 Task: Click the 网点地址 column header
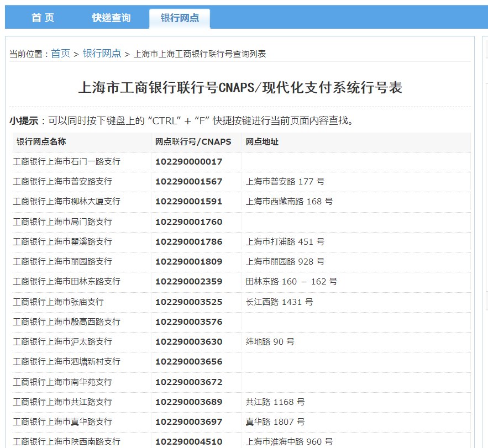(x=260, y=141)
